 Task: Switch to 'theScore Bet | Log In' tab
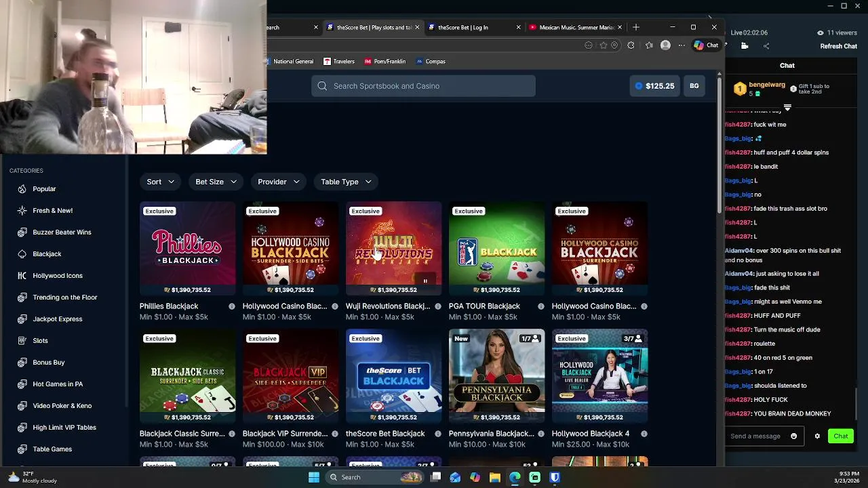click(x=473, y=27)
